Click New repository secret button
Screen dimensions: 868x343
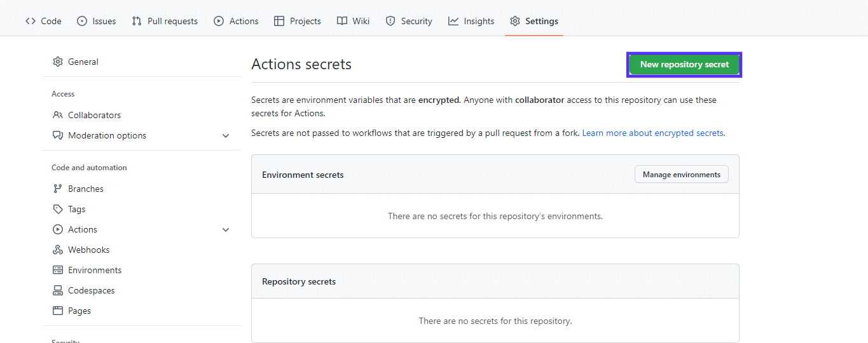coord(684,64)
